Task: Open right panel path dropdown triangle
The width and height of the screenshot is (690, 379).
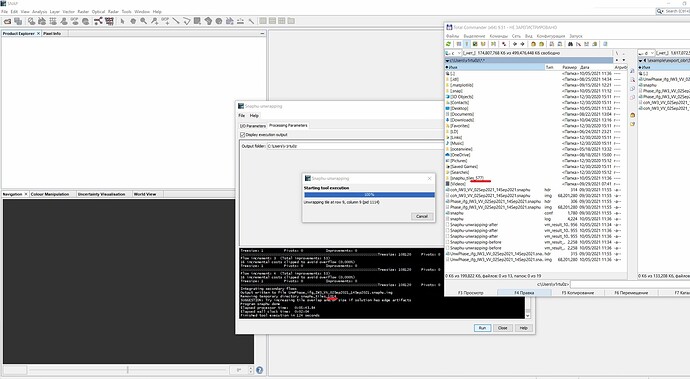Action: click(641, 60)
